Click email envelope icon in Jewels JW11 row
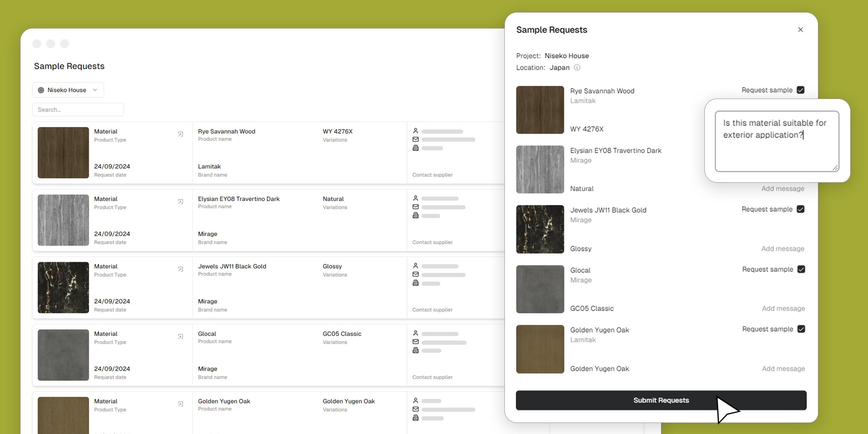 coord(416,274)
